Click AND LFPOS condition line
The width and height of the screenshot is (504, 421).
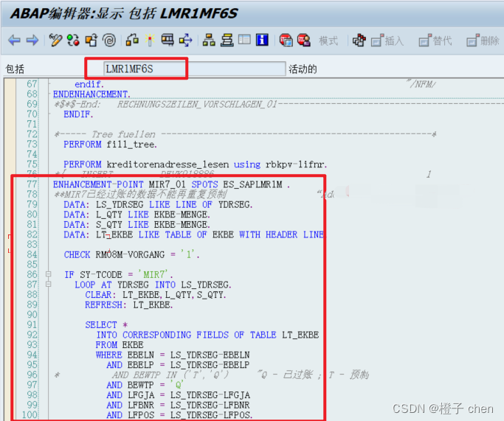pos(179,415)
